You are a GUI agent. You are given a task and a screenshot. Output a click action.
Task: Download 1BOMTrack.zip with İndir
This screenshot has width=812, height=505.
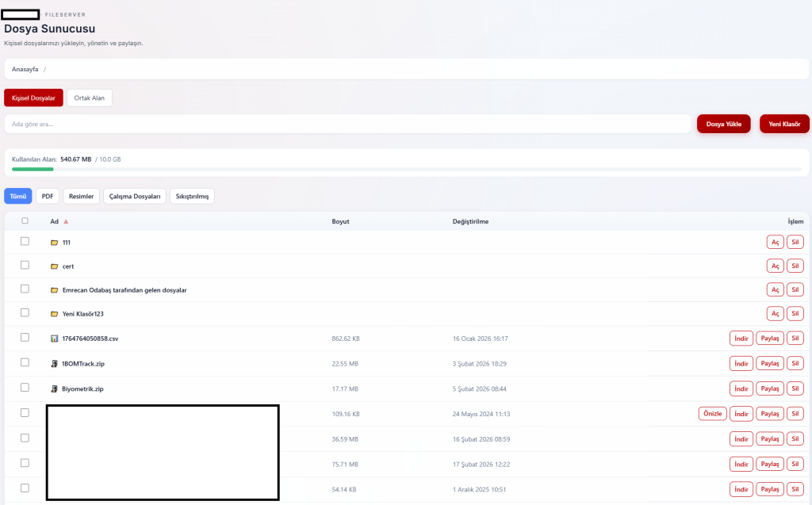coord(741,364)
